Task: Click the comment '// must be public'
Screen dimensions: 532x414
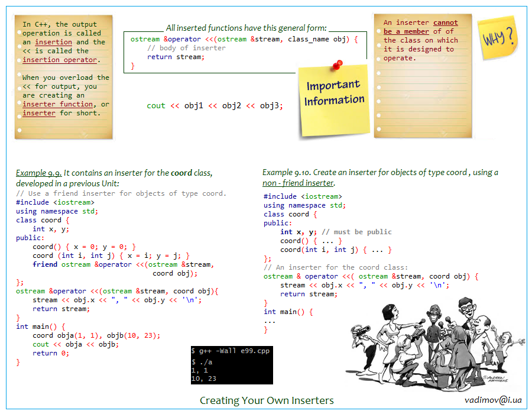Action: click(356, 232)
